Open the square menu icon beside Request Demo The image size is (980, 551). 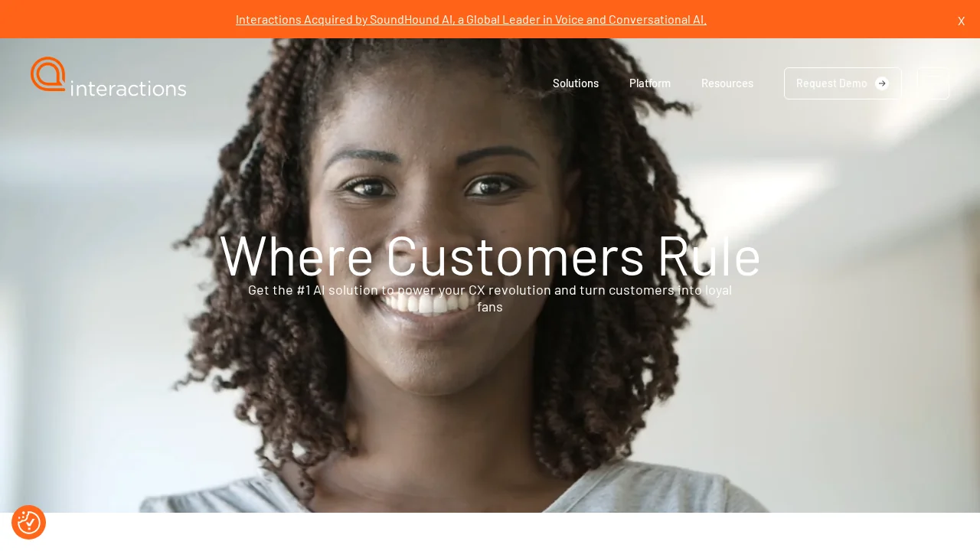(933, 83)
